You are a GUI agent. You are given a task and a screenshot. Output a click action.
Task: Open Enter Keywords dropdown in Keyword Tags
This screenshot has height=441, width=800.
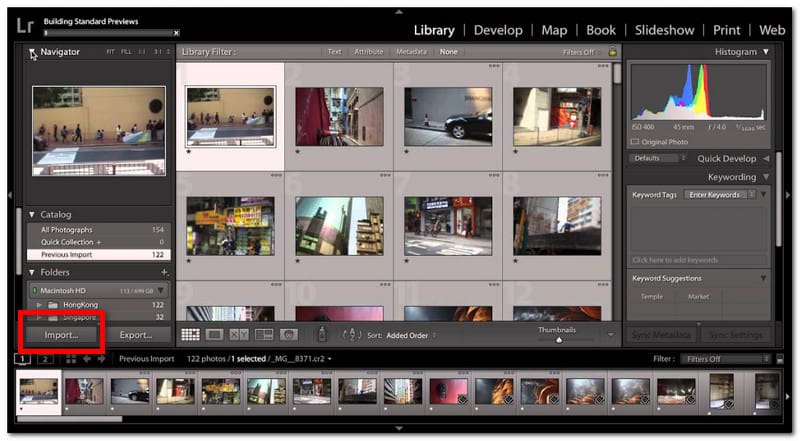[720, 195]
